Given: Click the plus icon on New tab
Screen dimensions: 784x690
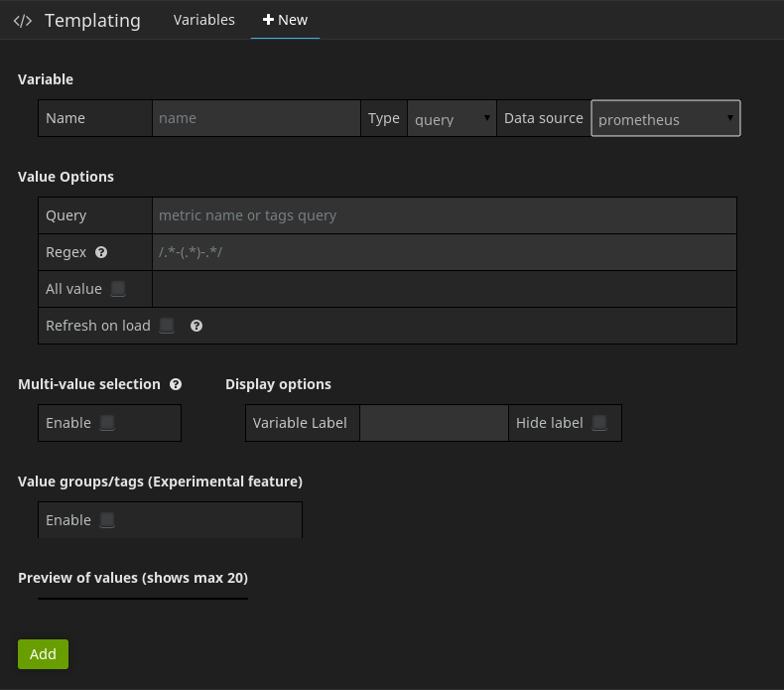Looking at the screenshot, I should (268, 20).
